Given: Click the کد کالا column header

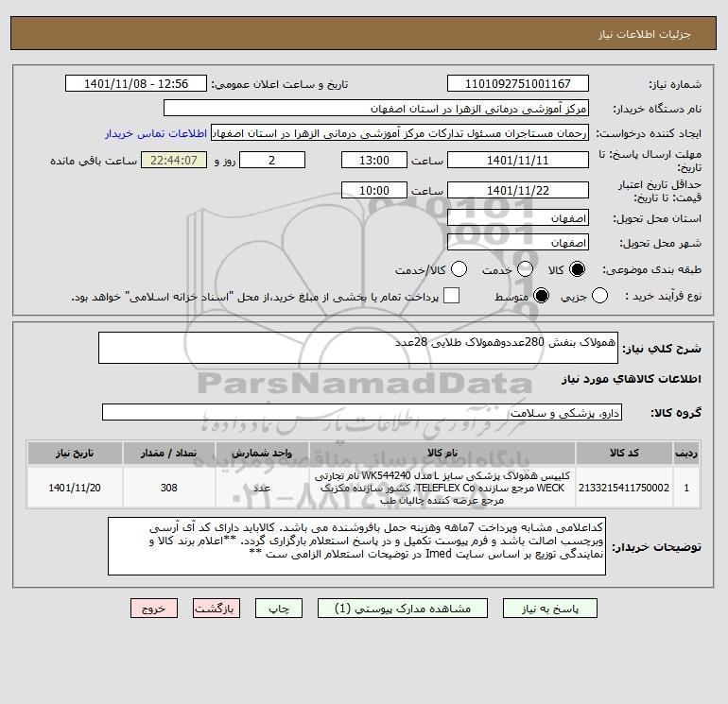Looking at the screenshot, I should click(x=624, y=453).
